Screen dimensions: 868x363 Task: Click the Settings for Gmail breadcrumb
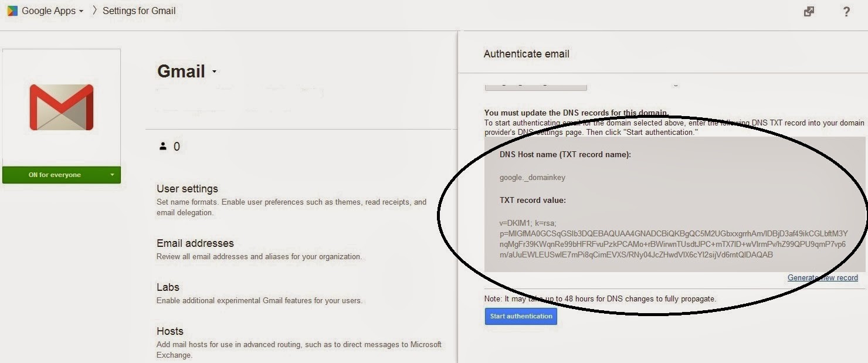(x=139, y=11)
